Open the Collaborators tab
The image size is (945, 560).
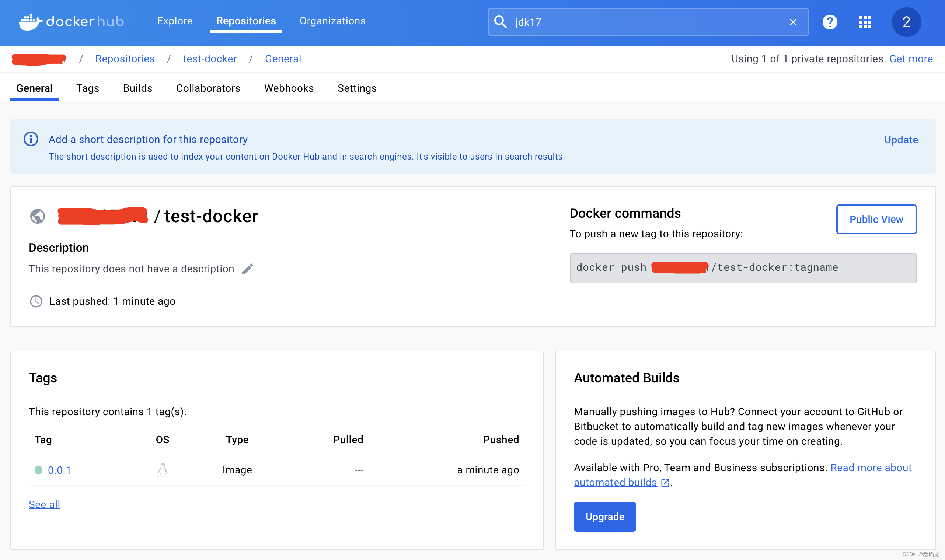[208, 88]
